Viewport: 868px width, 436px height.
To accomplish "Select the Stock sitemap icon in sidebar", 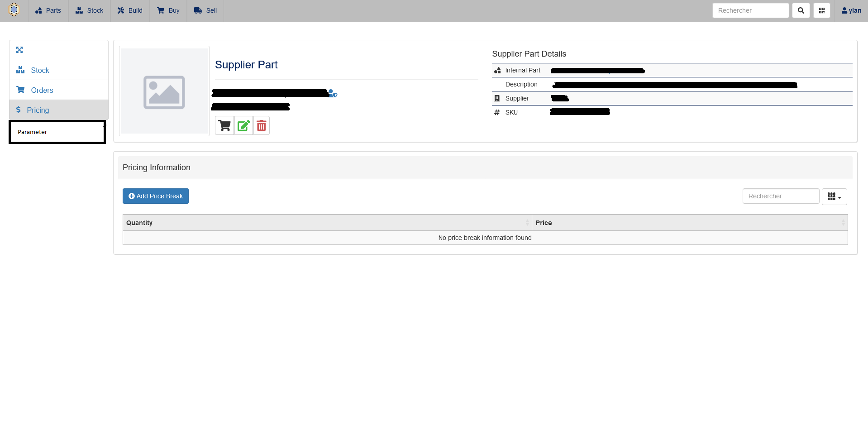I will [x=20, y=70].
